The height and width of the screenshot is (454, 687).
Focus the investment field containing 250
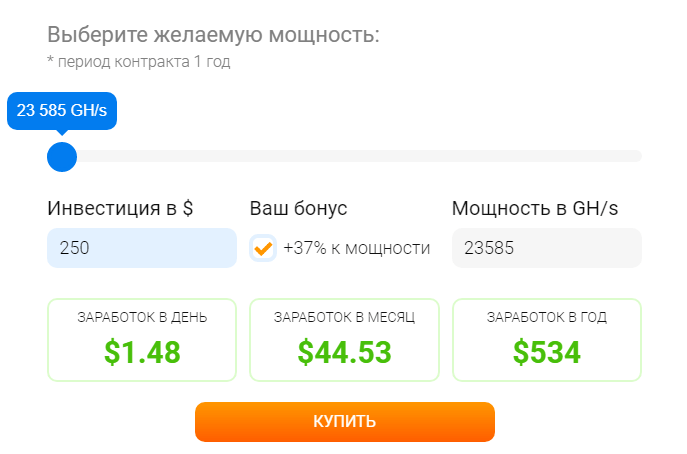point(141,248)
